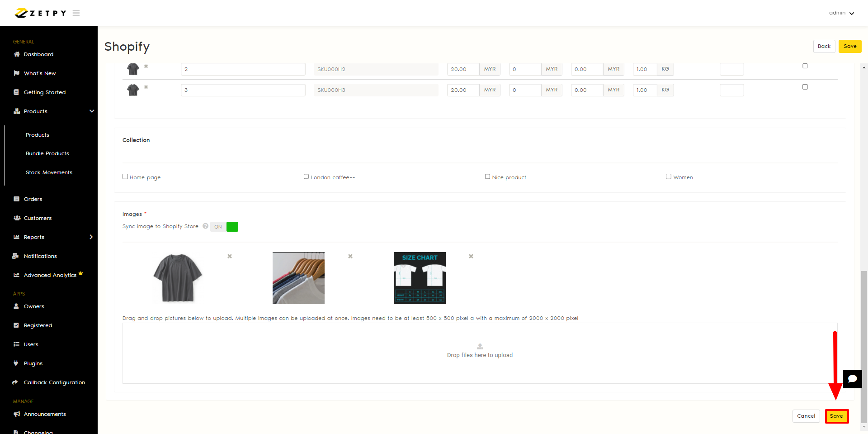868x434 pixels.
Task: Click the Advanced Analytics graph icon
Action: (x=17, y=275)
